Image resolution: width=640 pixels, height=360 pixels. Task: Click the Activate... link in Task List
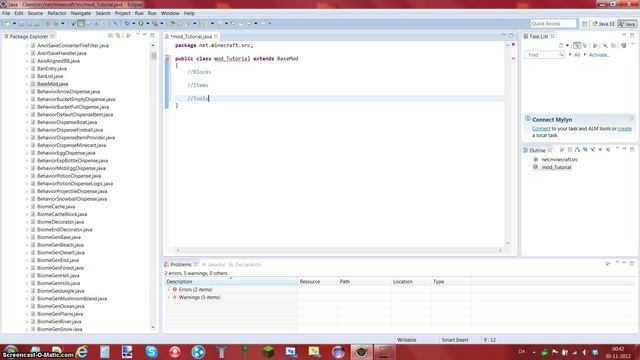click(x=599, y=55)
